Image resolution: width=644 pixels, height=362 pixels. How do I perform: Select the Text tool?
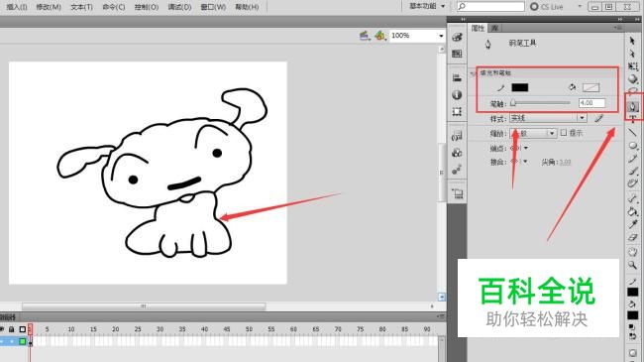[633, 120]
